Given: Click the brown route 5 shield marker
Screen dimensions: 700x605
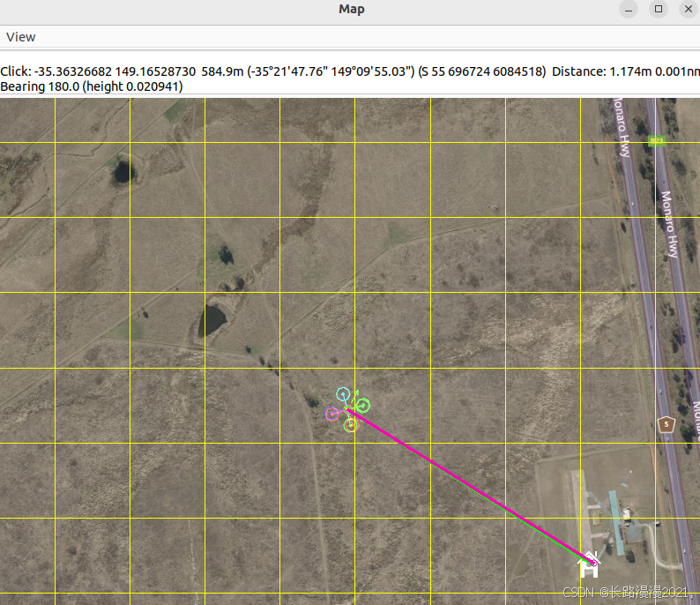Looking at the screenshot, I should coord(666,424).
